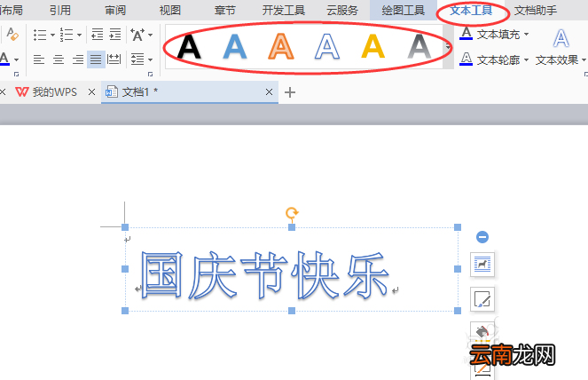588x380 pixels.
Task: Close the 文档1 document tab
Action: 269,92
